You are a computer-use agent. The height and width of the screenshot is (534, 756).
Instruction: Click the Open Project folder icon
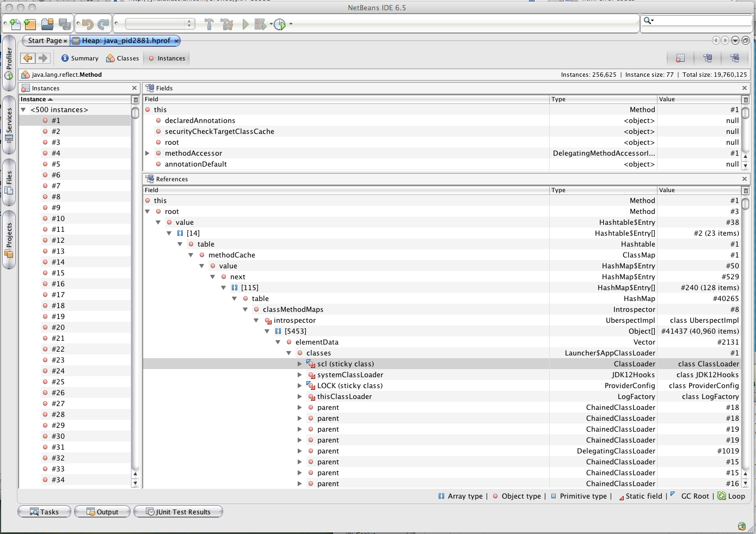tap(47, 24)
